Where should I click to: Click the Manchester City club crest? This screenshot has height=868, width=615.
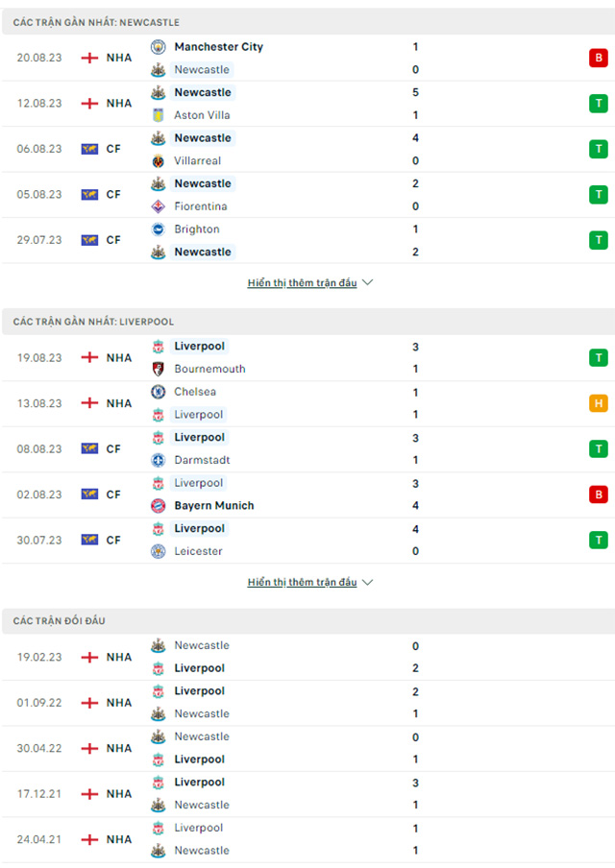tap(158, 47)
